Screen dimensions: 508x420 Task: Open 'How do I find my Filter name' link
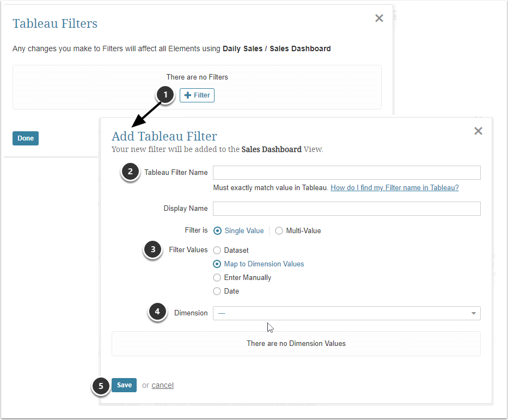pyautogui.click(x=394, y=188)
